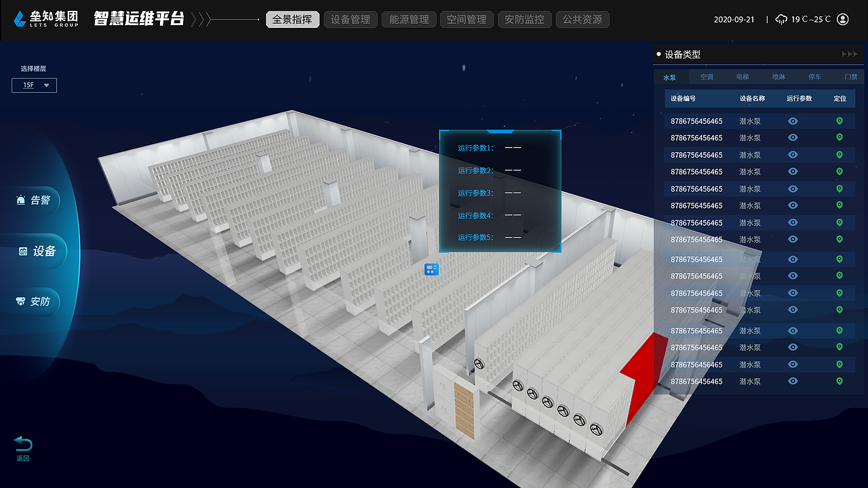Click the 设备编号 column header

[x=683, y=98]
